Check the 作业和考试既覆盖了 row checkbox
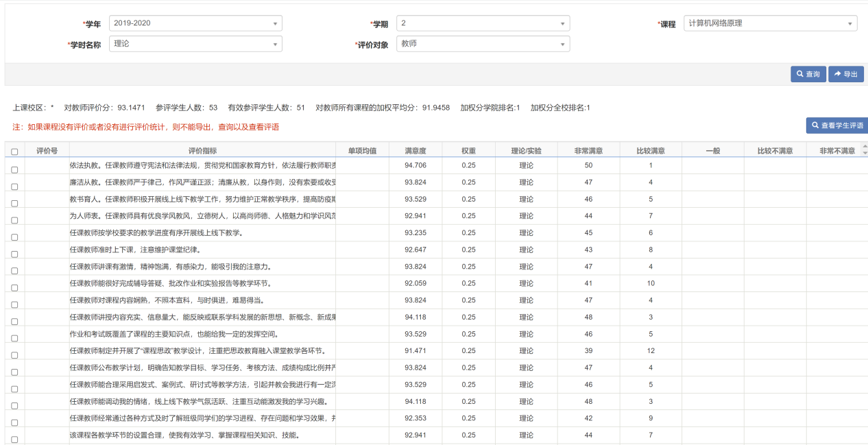 (x=14, y=338)
